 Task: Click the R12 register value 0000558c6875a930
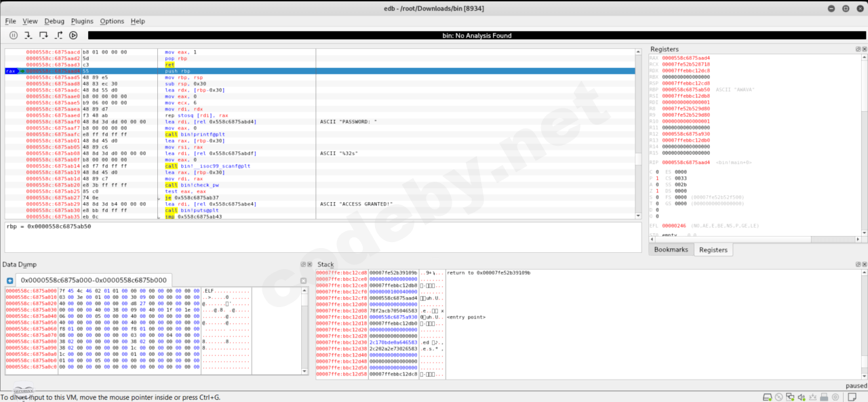coord(686,134)
